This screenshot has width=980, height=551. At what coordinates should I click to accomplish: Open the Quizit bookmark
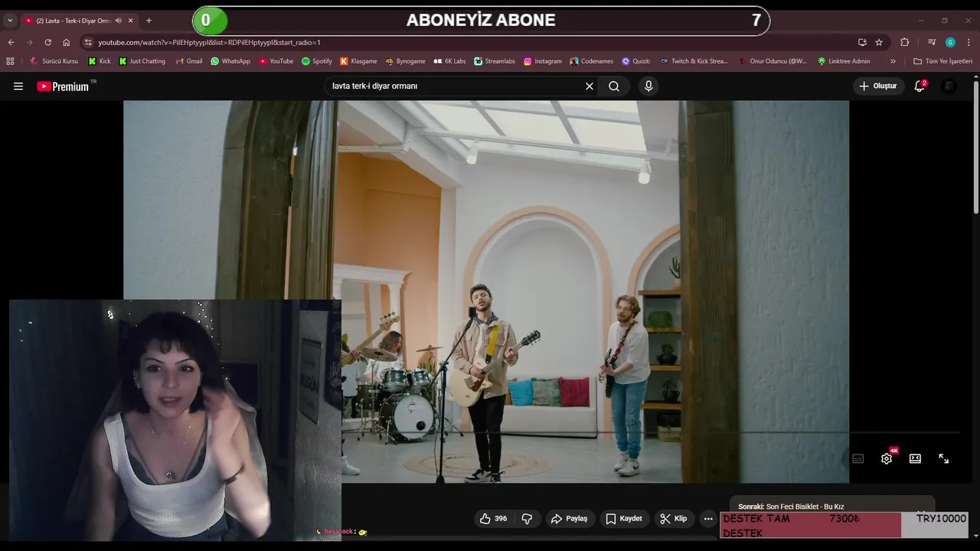(636, 61)
